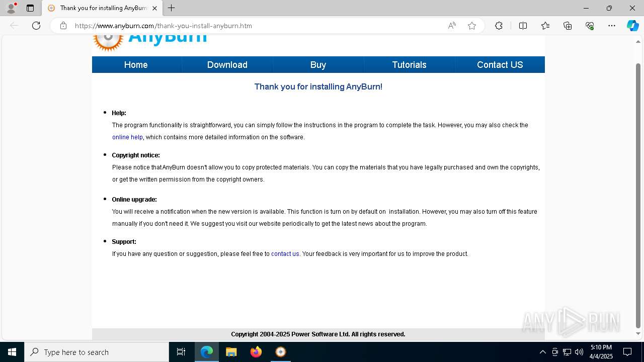Image resolution: width=644 pixels, height=362 pixels.
Task: Open the Contact US page
Action: point(500,65)
